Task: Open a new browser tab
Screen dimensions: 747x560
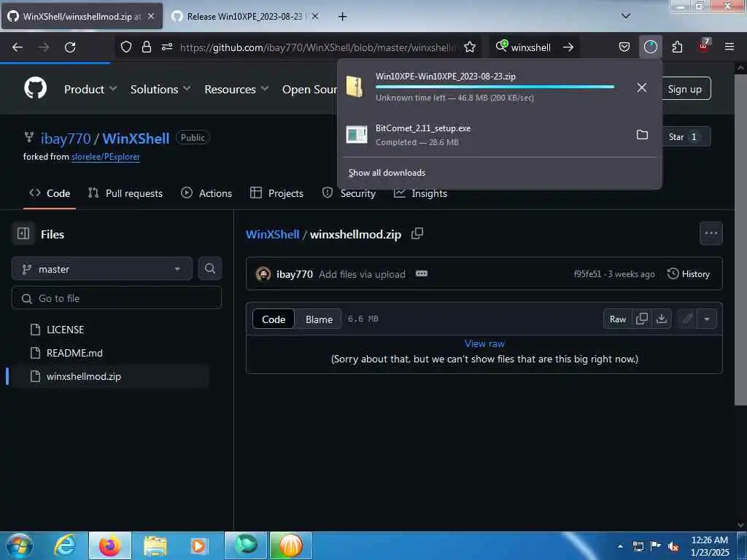Action: 342,16
